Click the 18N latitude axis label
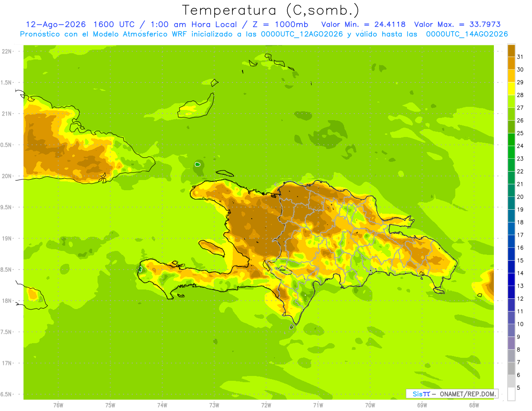 (x=7, y=301)
